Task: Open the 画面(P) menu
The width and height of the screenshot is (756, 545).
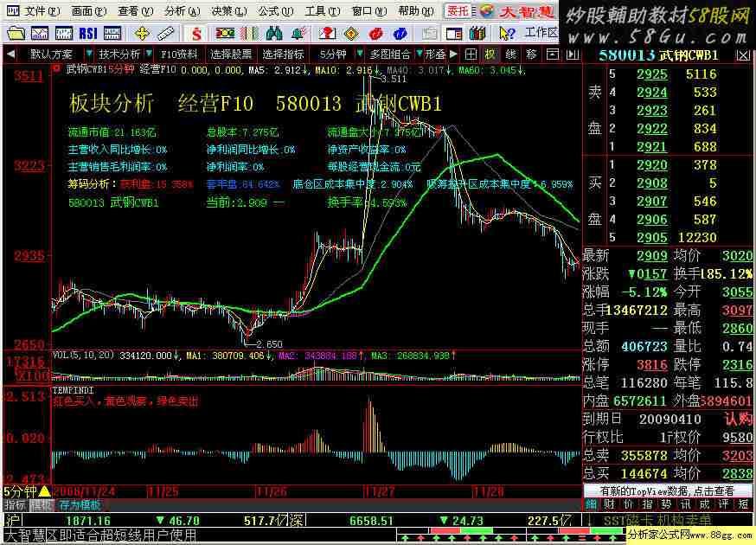Action: tap(89, 11)
